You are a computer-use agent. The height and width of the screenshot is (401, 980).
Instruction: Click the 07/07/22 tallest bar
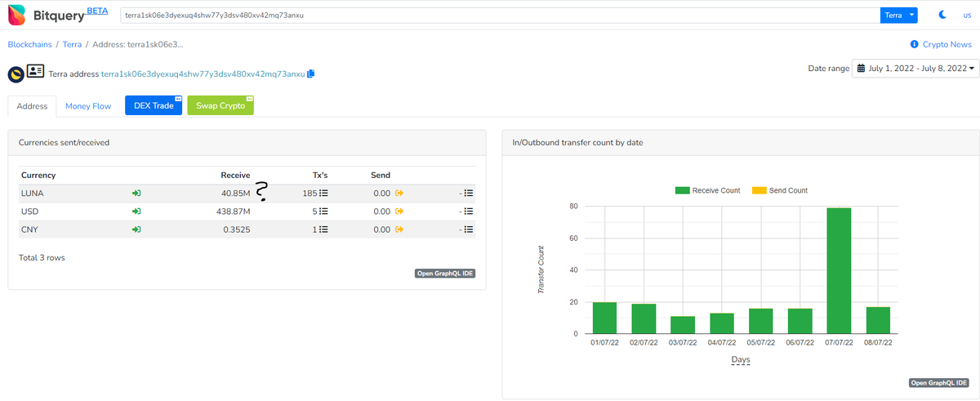839,271
